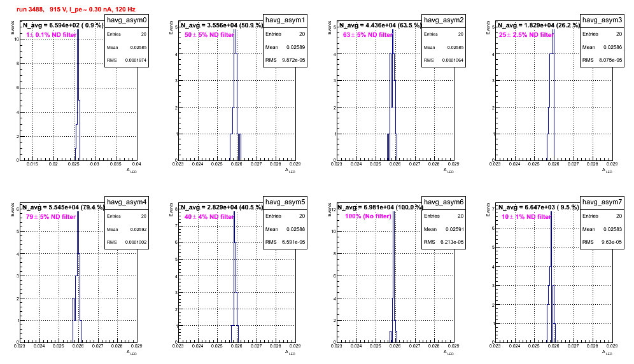
Task: Select the havg_asym2 stats box title
Action: tap(444, 20)
